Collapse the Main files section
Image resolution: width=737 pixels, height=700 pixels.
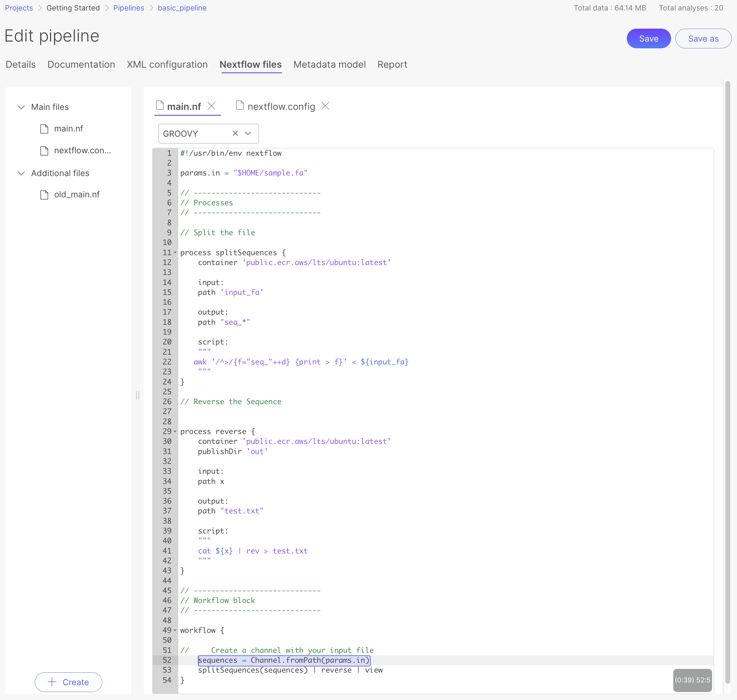pyautogui.click(x=21, y=107)
